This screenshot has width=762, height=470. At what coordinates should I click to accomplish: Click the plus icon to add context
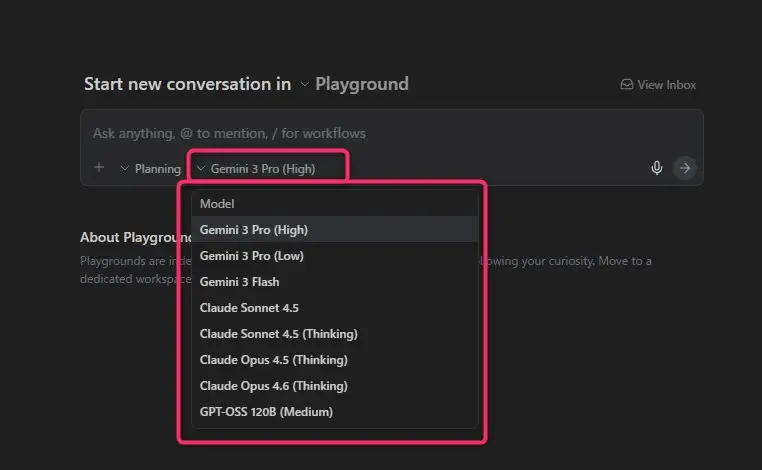99,168
